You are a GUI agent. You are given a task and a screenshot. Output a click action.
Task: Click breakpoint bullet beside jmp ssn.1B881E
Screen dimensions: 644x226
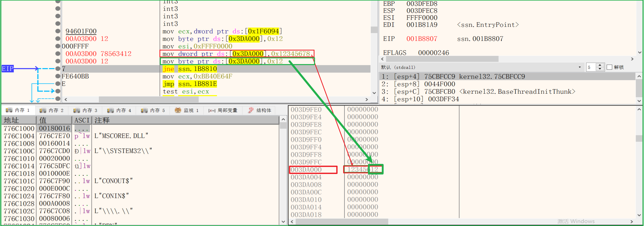(58, 84)
